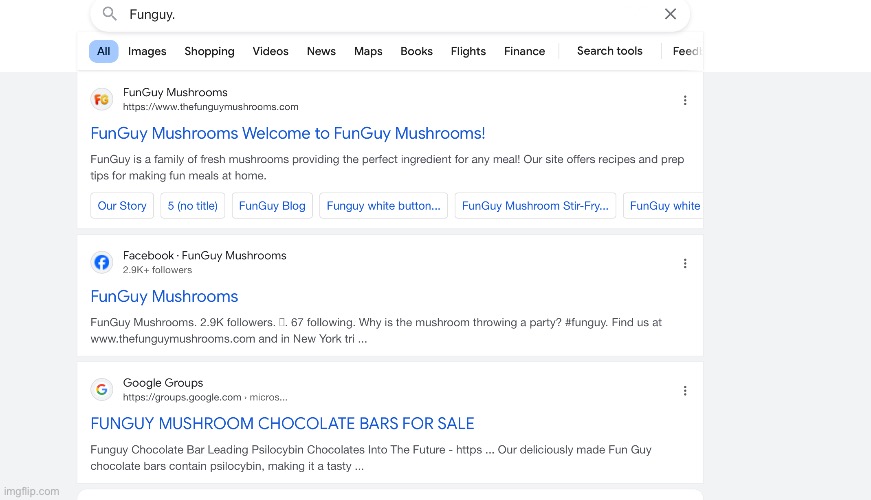Click the FG favicon of FunGuy Mushrooms
Image resolution: width=871 pixels, height=500 pixels.
click(102, 99)
